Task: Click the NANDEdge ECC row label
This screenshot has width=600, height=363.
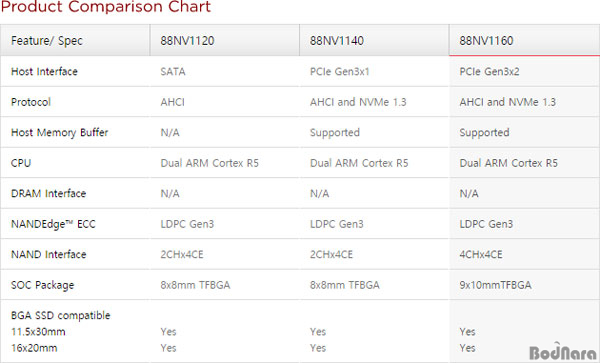Action: (x=53, y=224)
